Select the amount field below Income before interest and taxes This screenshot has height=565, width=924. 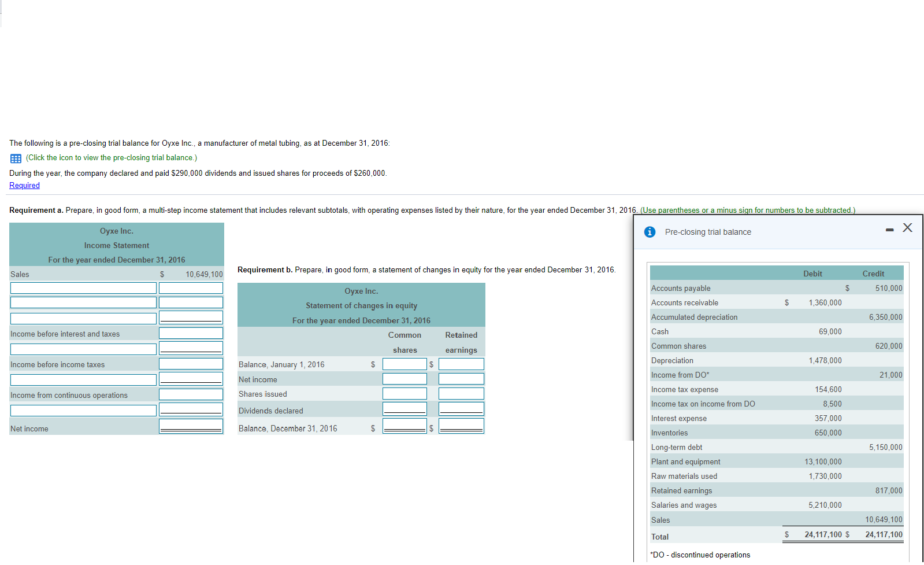pos(191,348)
